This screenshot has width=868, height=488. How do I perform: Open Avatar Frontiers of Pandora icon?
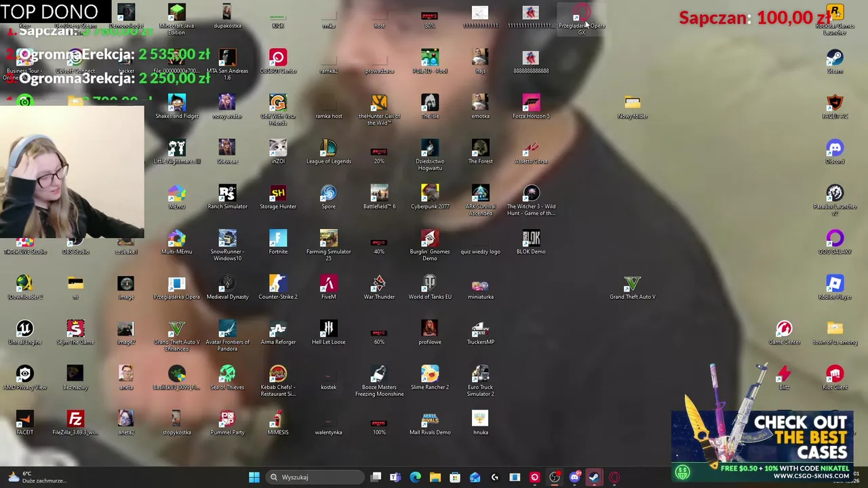pos(227,336)
